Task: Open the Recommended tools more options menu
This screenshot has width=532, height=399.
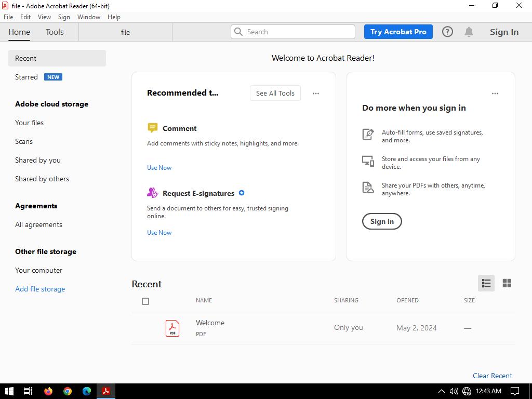Action: (315, 94)
